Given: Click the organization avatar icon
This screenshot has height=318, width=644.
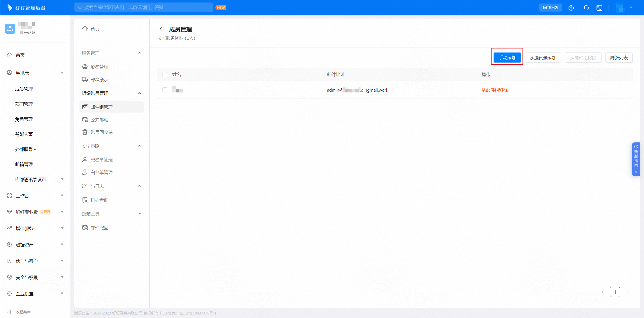Looking at the screenshot, I should [x=10, y=29].
